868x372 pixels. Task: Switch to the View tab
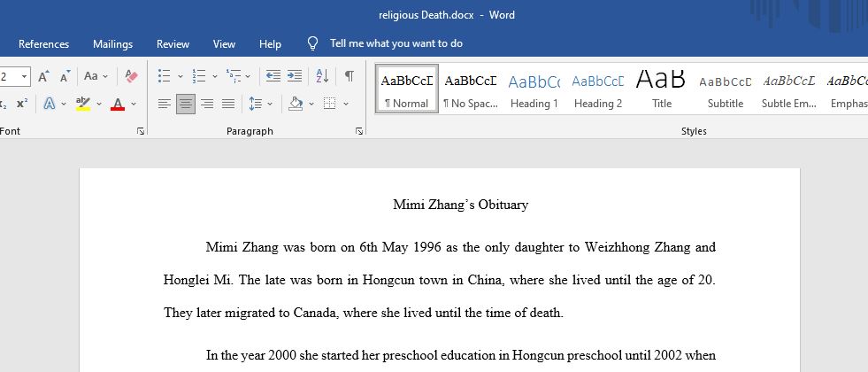point(224,43)
